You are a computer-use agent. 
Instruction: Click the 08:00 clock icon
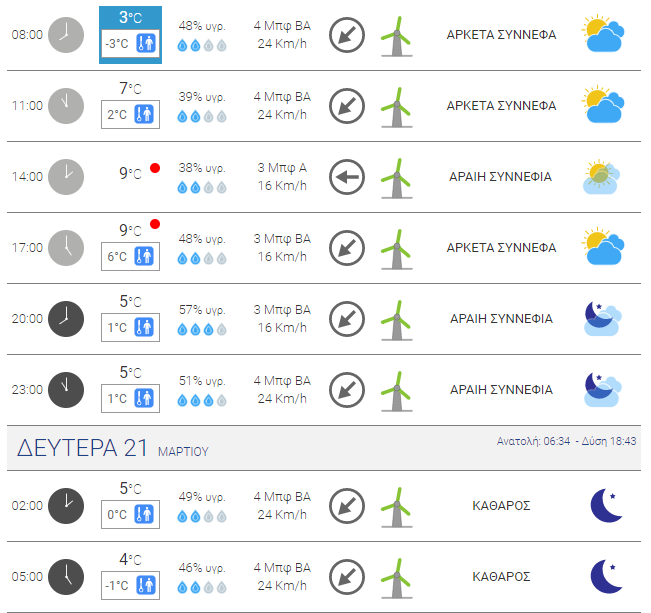[x=66, y=35]
